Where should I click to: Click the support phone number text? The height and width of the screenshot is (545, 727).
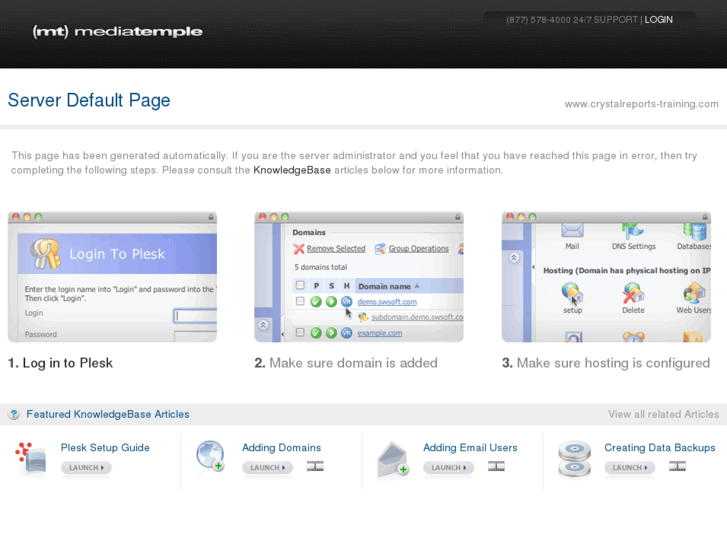(538, 19)
